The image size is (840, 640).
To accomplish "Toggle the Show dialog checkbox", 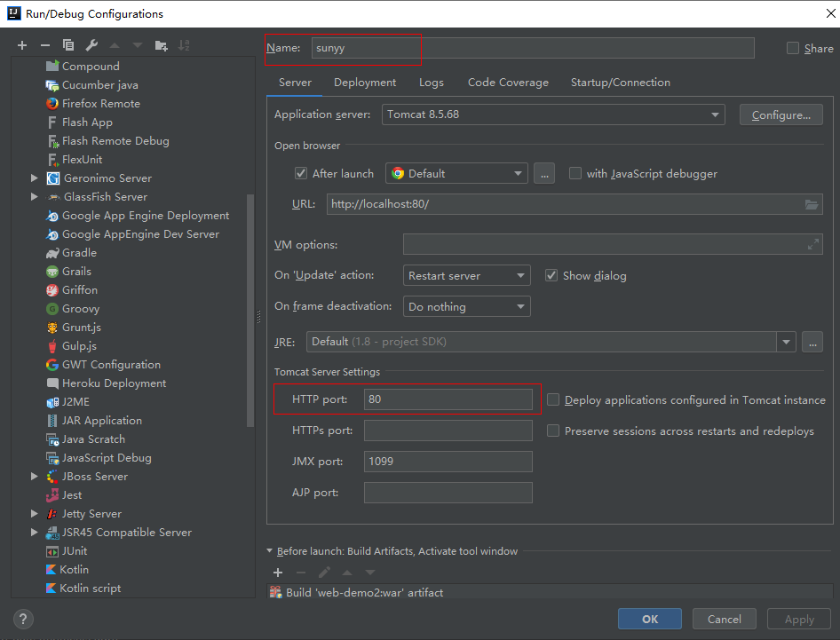I will [x=551, y=276].
